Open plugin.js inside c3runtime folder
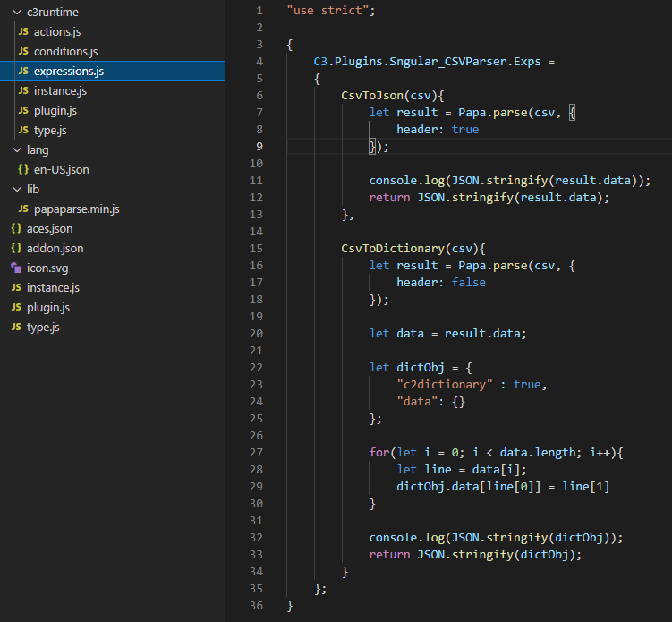Image resolution: width=672 pixels, height=622 pixels. tap(55, 111)
